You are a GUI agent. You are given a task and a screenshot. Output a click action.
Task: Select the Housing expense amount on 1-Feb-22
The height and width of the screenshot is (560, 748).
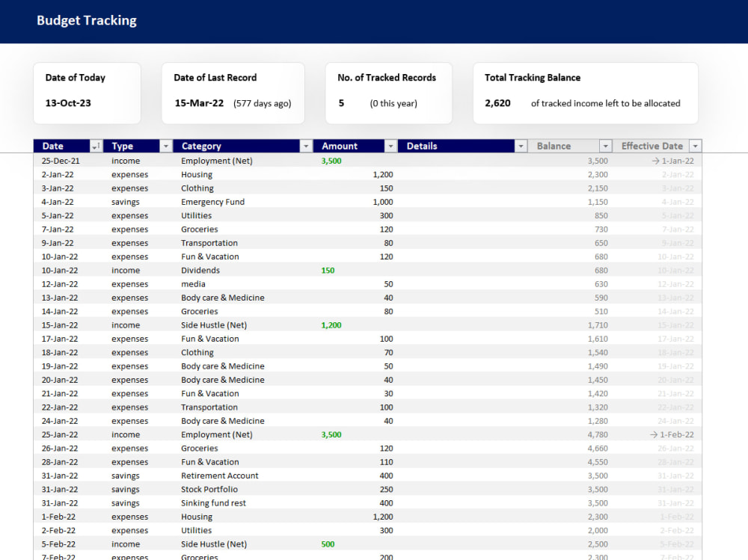(x=381, y=516)
